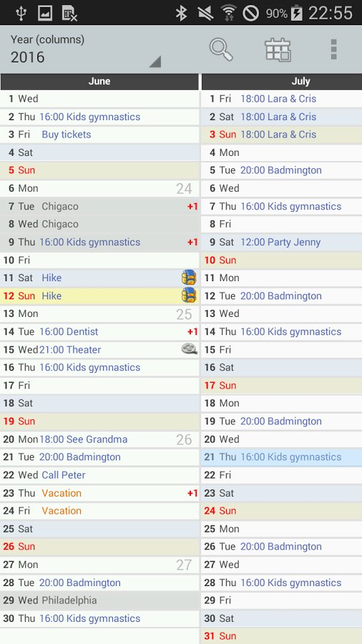The image size is (362, 644).
Task: Expand the Year (columns) 2016 dropdown
Action: coord(86,50)
